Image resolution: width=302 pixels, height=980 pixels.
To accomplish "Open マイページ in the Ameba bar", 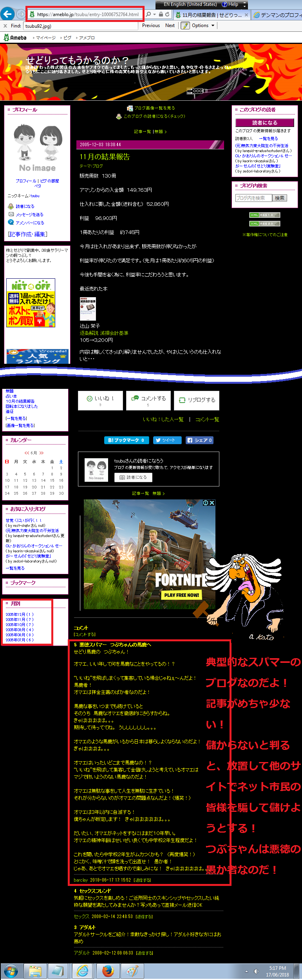I will click(x=45, y=38).
